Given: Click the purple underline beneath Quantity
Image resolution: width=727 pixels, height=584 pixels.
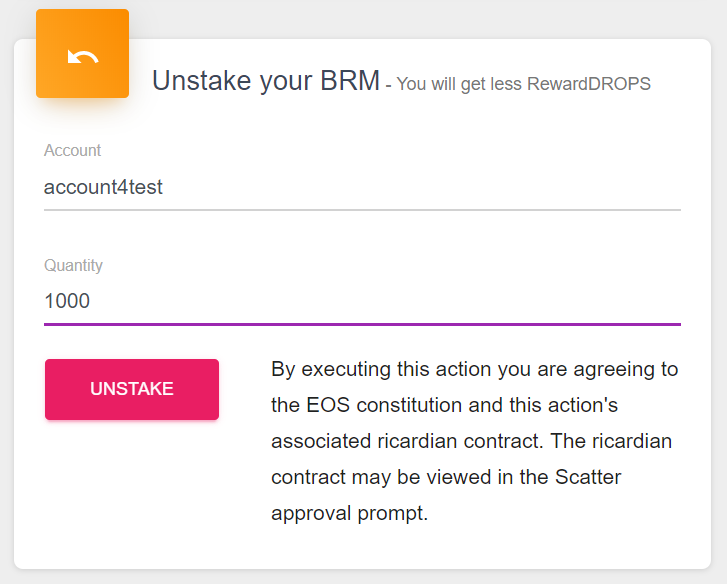Looking at the screenshot, I should 362,324.
